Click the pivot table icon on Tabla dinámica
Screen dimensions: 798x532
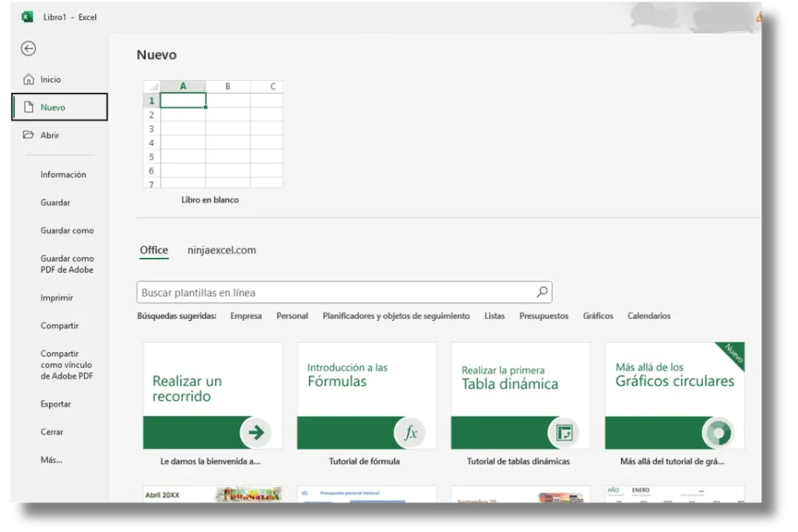564,432
